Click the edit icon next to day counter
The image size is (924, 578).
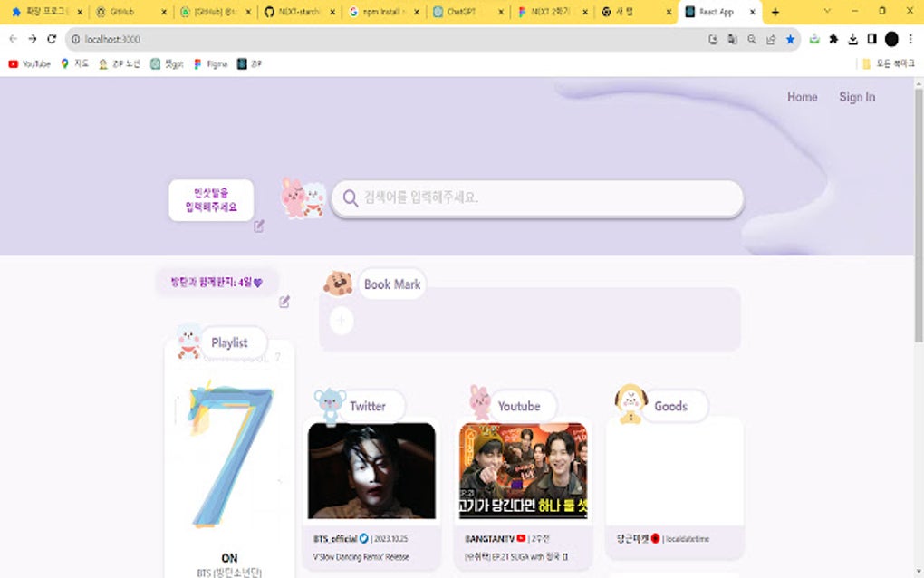click(283, 303)
